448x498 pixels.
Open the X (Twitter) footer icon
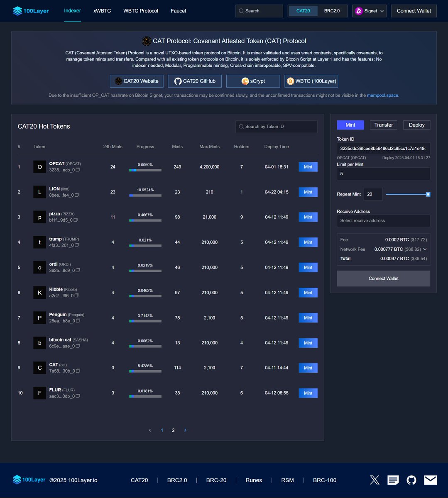375,480
